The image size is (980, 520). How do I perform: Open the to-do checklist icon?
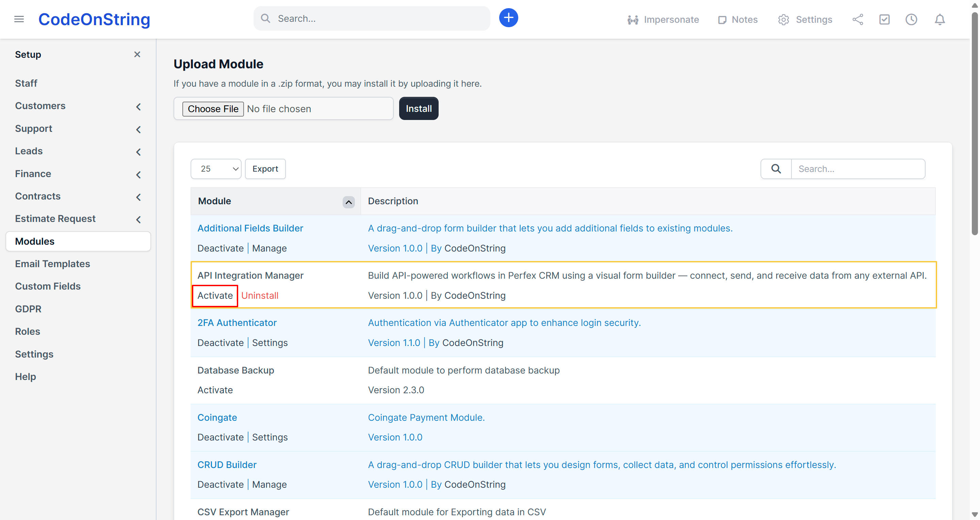(884, 19)
